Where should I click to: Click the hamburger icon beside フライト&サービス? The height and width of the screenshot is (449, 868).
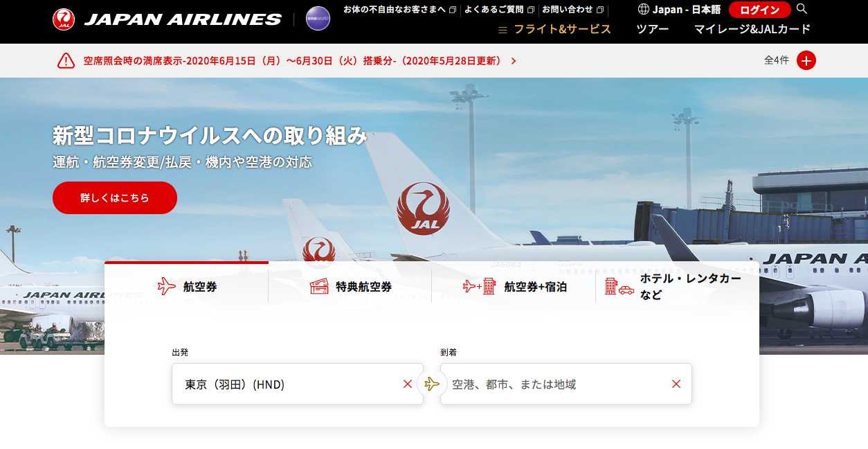(x=503, y=30)
